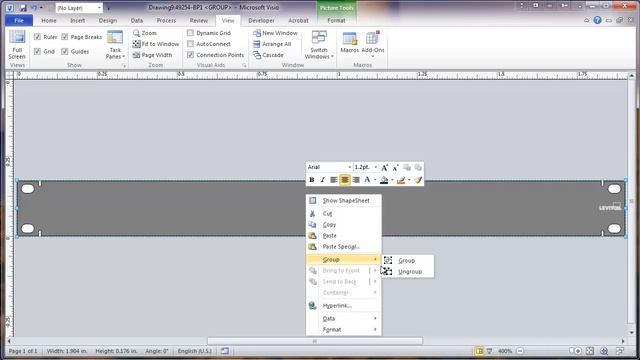Click the horizontal scrollbar thumb
This screenshot has width=640, height=360.
click(x=315, y=341)
